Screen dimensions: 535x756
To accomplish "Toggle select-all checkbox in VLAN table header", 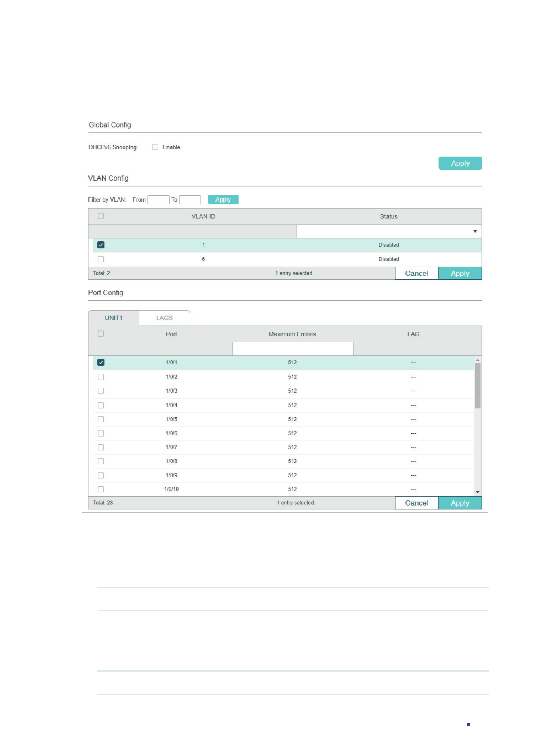I will tap(101, 216).
